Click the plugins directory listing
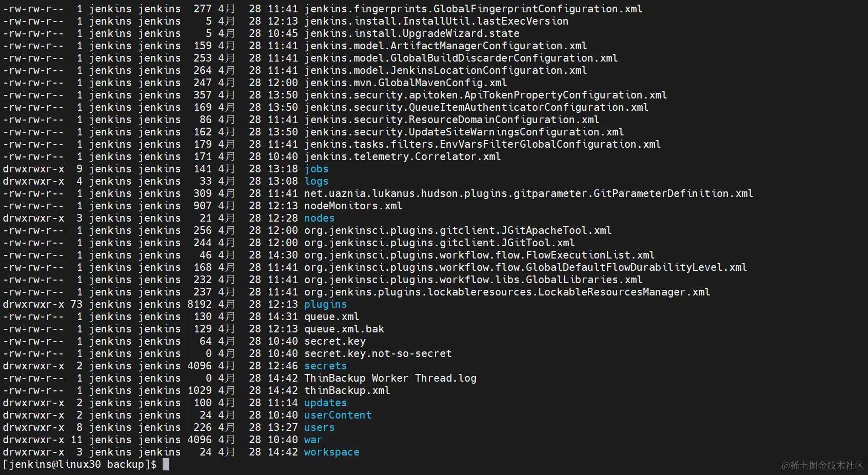Viewport: 868px width, 475px height. point(325,305)
